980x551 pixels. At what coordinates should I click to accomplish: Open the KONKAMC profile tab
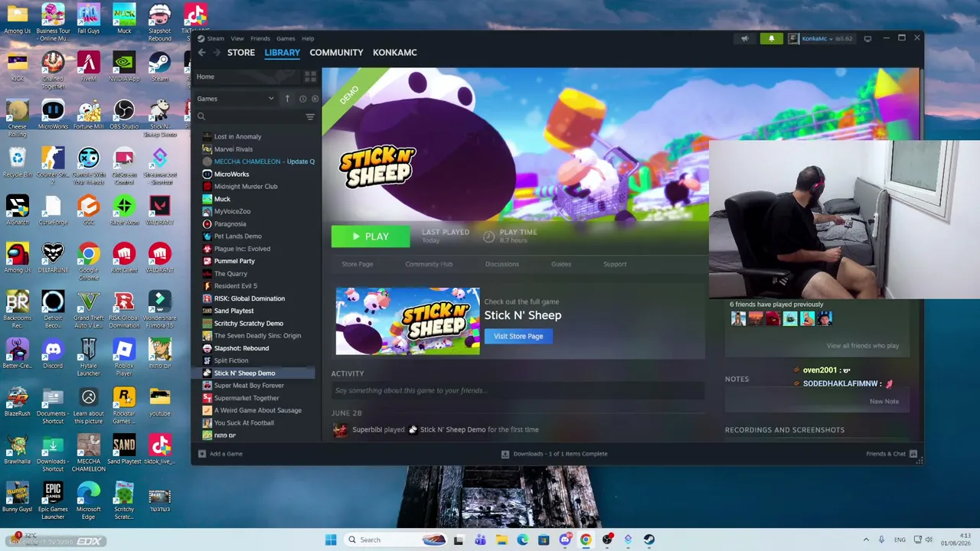tap(395, 53)
